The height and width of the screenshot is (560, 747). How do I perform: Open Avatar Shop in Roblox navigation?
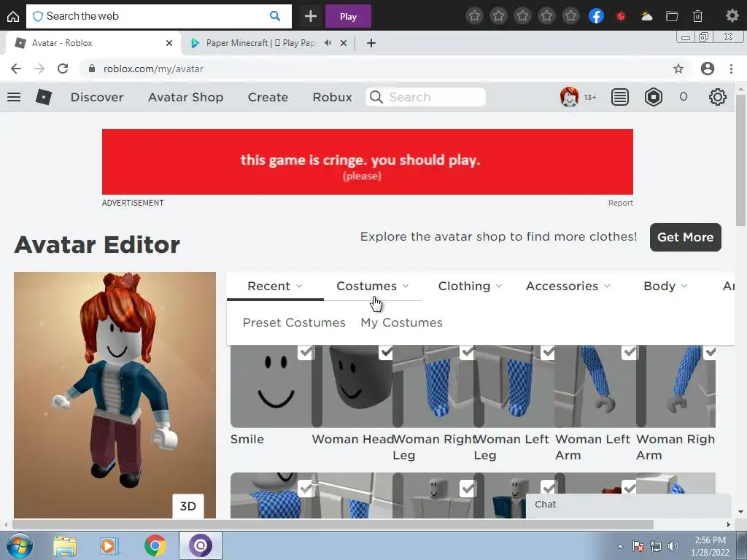coord(186,97)
